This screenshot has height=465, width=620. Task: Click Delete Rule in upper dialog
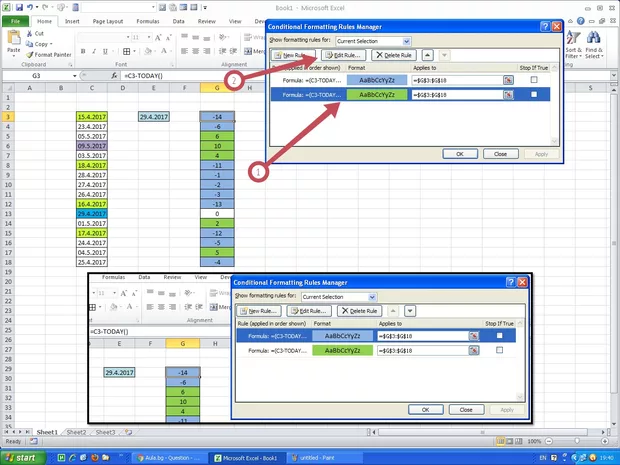click(394, 55)
